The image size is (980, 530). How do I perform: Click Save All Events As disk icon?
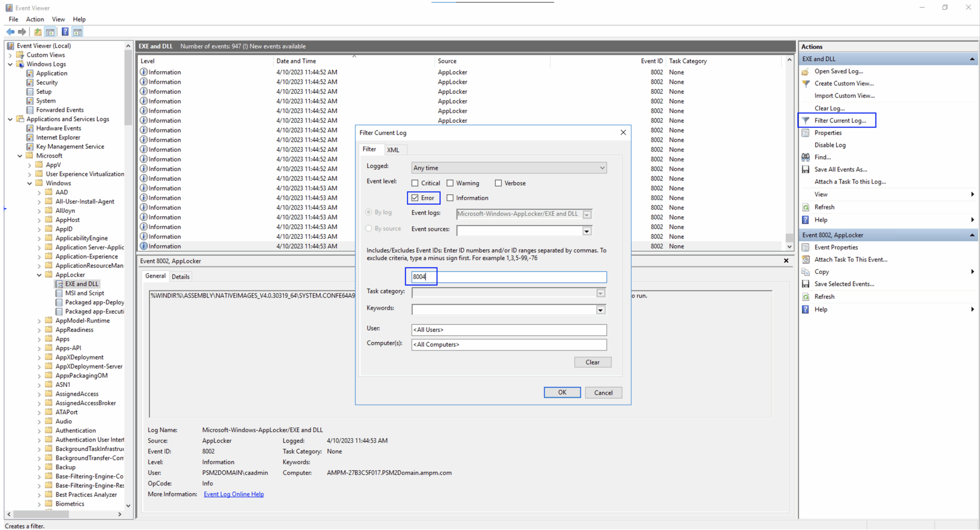coord(806,169)
